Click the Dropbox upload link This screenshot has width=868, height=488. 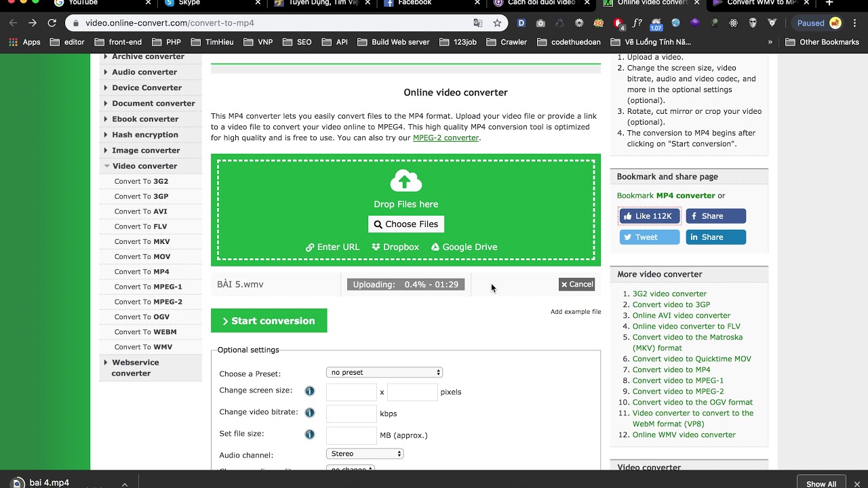coord(395,247)
